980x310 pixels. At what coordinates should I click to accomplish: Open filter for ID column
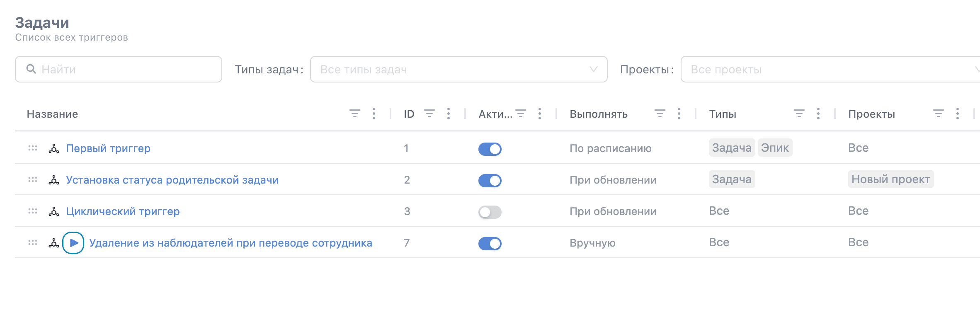tap(429, 114)
